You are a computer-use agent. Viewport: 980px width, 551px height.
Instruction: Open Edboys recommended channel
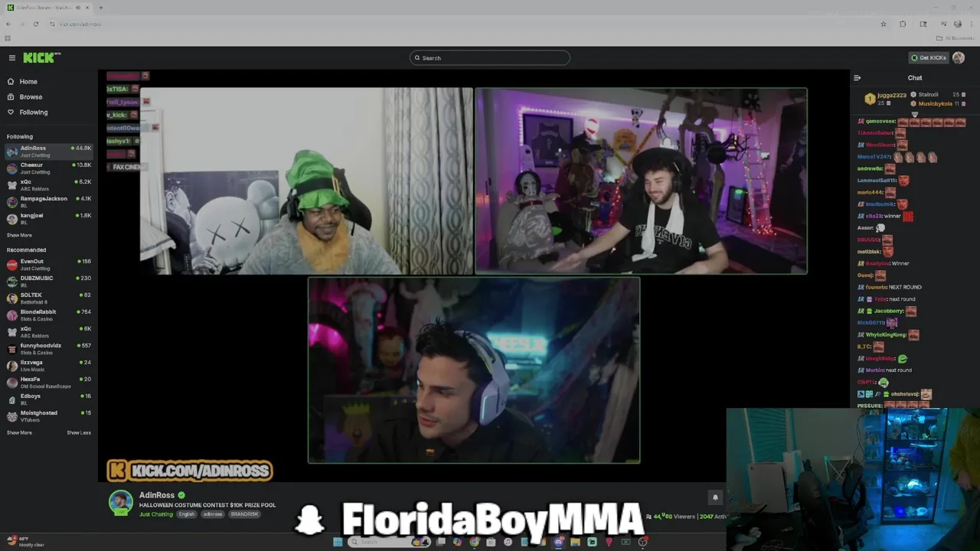click(x=49, y=399)
